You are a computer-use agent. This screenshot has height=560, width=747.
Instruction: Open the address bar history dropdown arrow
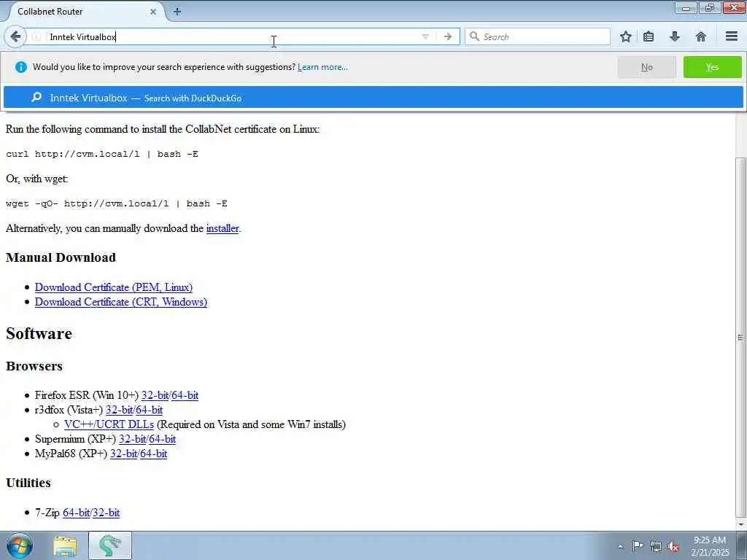coord(425,36)
